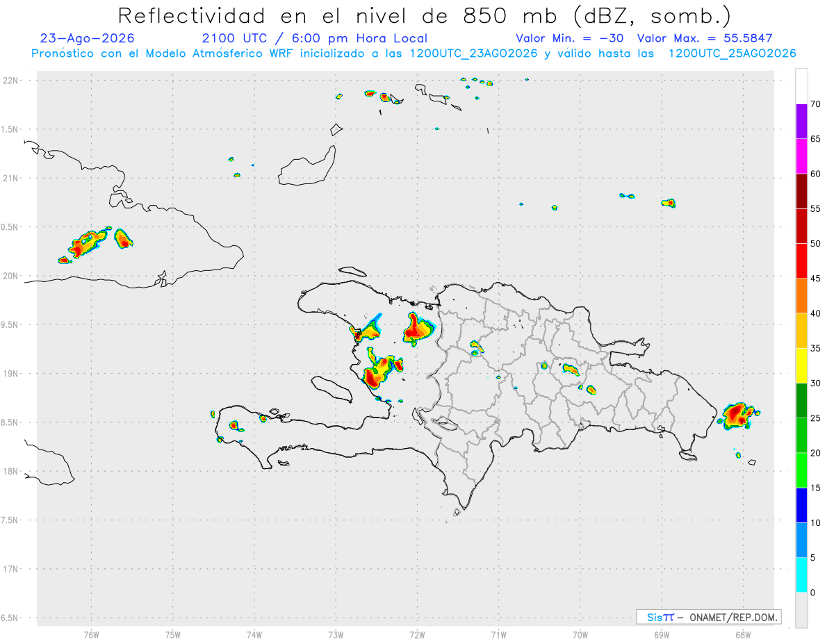Viewport: 834px width, 644px height.
Task: Click the bright red 45–50 dBZ swatch
Action: (x=801, y=261)
